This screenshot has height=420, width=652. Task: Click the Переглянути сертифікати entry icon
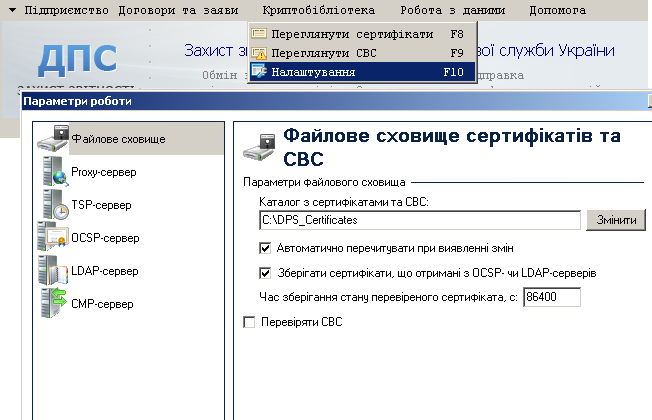click(260, 33)
